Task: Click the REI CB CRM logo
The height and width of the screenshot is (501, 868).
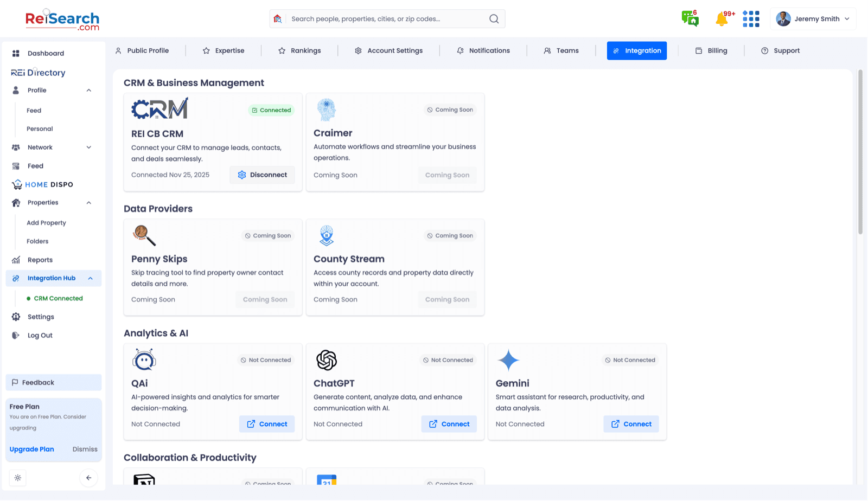Action: (x=159, y=108)
